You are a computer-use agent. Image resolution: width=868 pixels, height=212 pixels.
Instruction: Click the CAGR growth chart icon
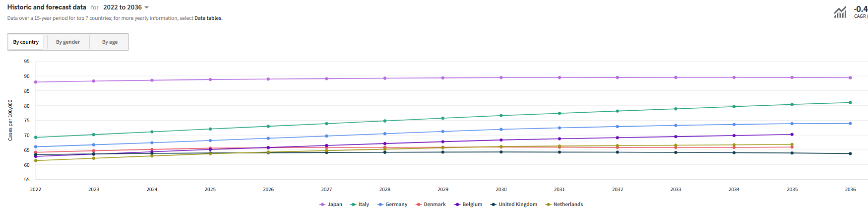pos(840,12)
